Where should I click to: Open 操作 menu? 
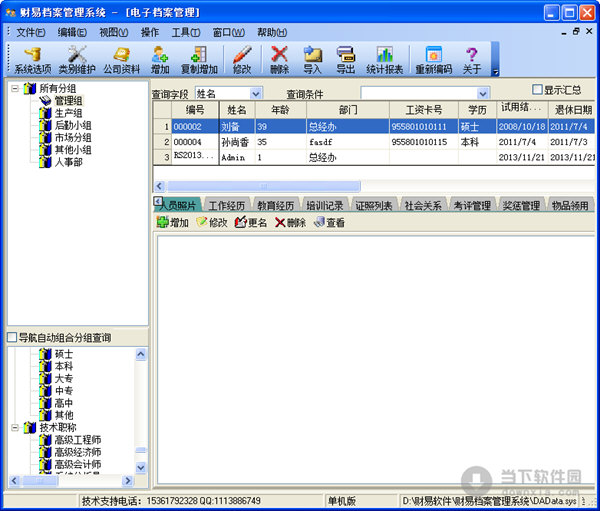pos(150,33)
